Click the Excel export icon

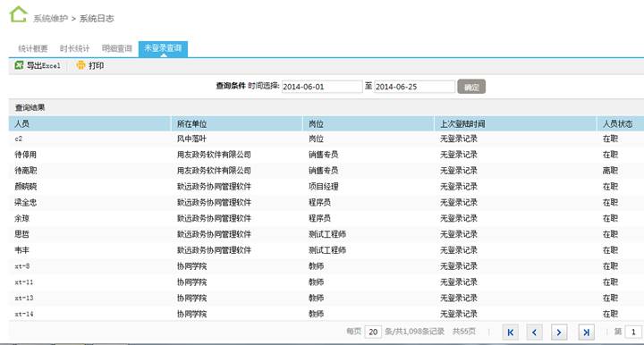tap(19, 65)
